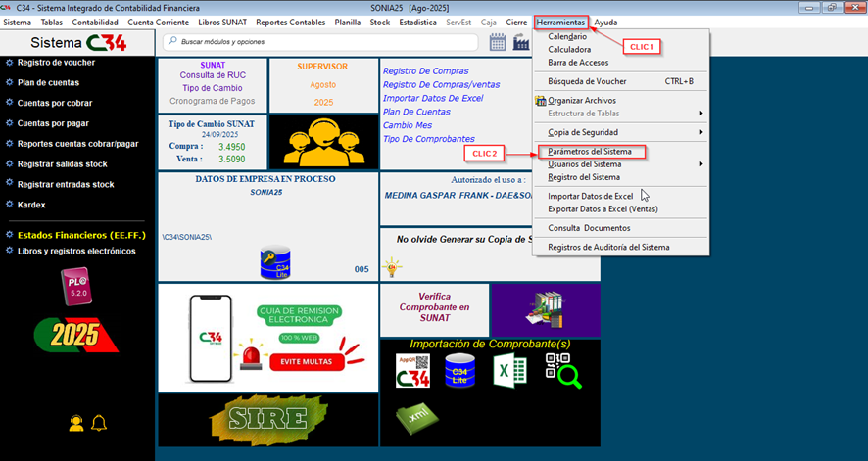The width and height of the screenshot is (868, 461).
Task: Click the support headset user icon in sidebar
Action: tap(76, 423)
